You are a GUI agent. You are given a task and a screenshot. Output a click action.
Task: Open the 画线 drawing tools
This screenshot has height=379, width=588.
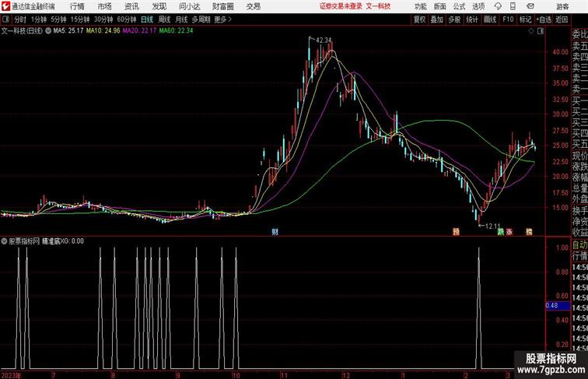[490, 19]
